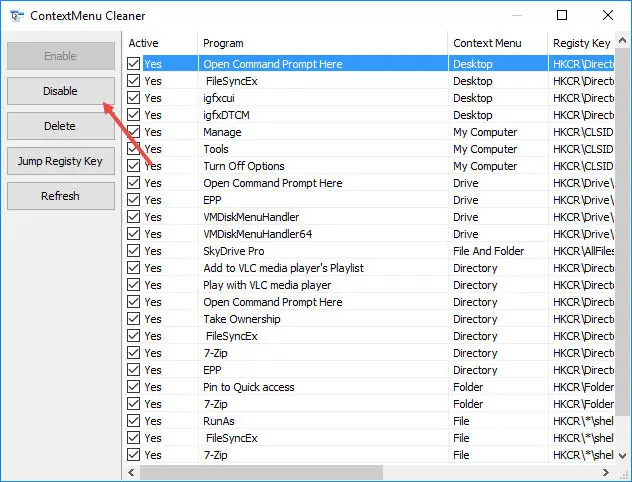Viewport: 632px width, 482px height.
Task: Click the ContextMenu Cleaner title bar icon
Action: [x=17, y=16]
